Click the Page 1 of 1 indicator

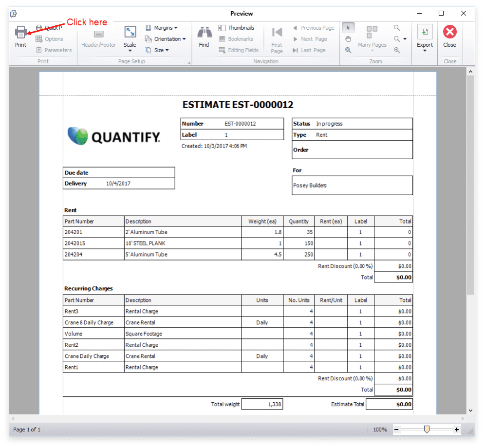27,429
